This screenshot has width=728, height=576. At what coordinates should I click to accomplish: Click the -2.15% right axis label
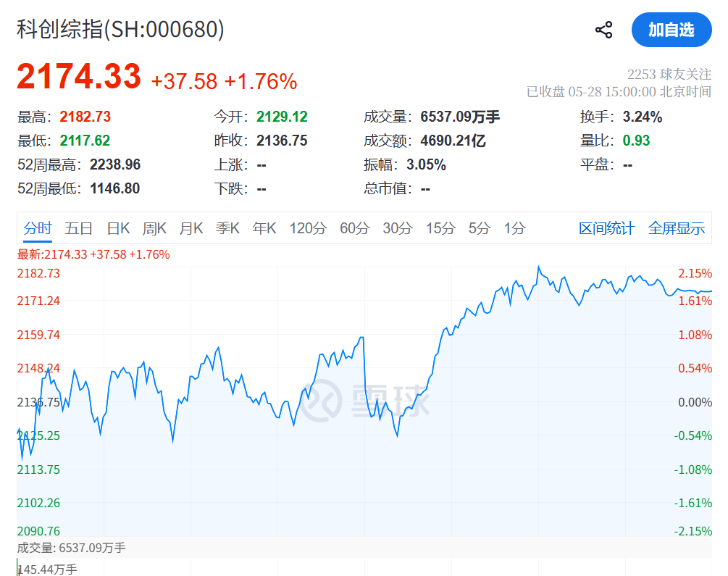click(693, 531)
